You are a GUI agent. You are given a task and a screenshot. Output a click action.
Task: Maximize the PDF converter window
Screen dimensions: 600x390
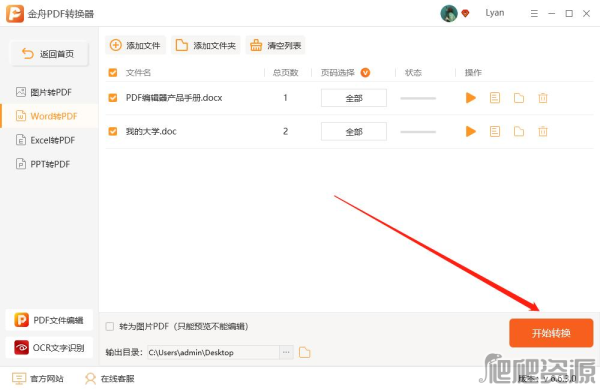click(569, 14)
